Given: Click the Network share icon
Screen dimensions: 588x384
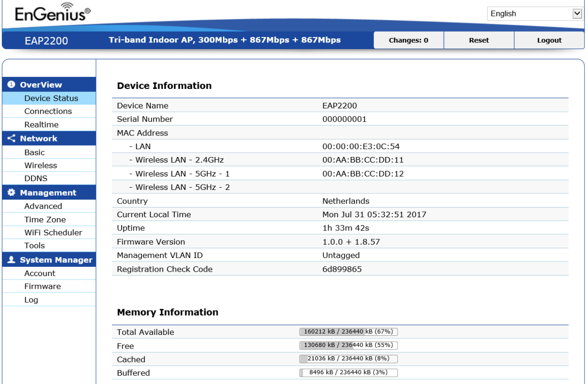Looking at the screenshot, I should point(12,138).
